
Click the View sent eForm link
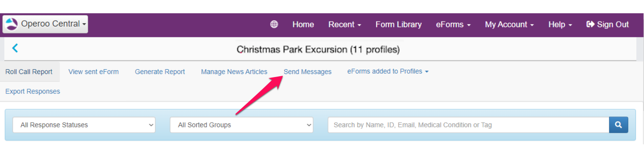[x=94, y=72]
